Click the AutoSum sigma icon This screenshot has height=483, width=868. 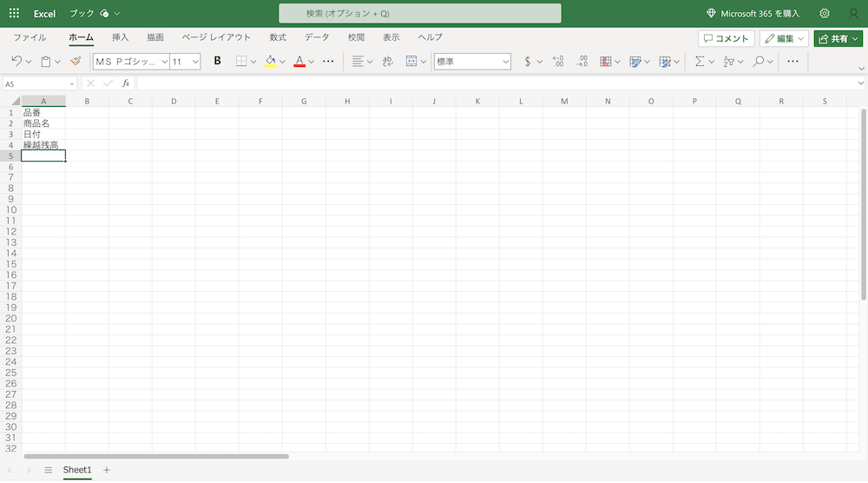pos(699,62)
